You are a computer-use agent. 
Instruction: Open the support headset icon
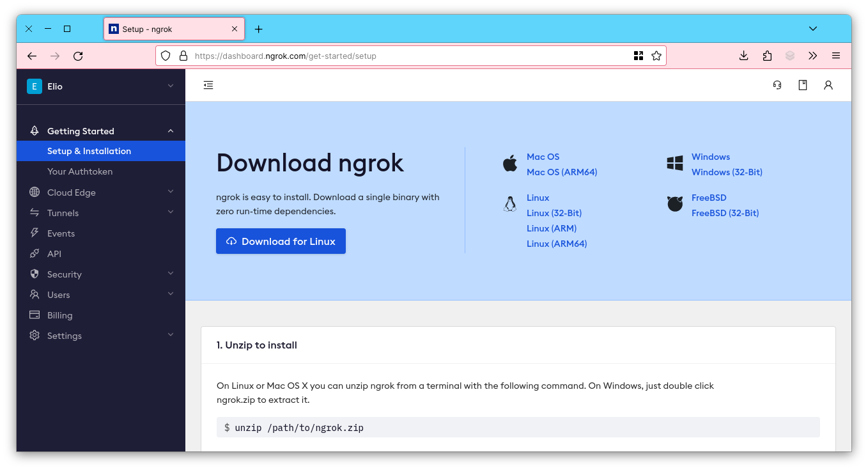coord(777,85)
